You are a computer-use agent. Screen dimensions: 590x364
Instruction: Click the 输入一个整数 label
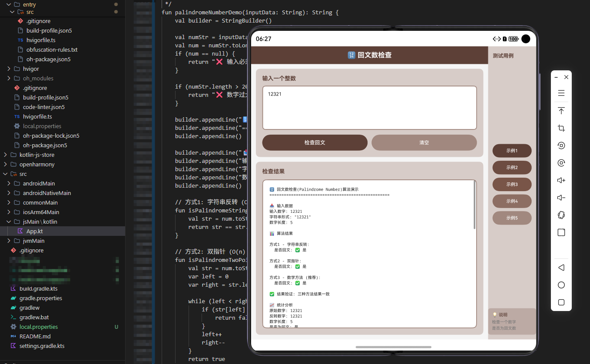point(279,79)
